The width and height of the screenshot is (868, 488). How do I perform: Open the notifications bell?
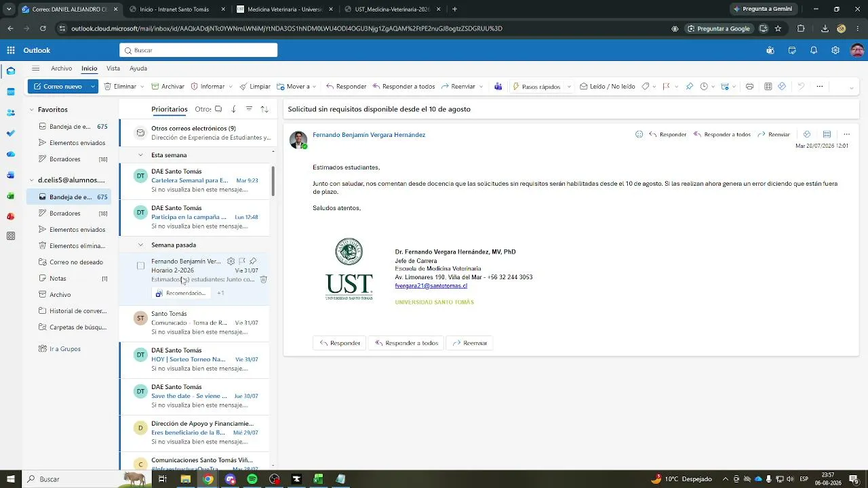click(814, 50)
